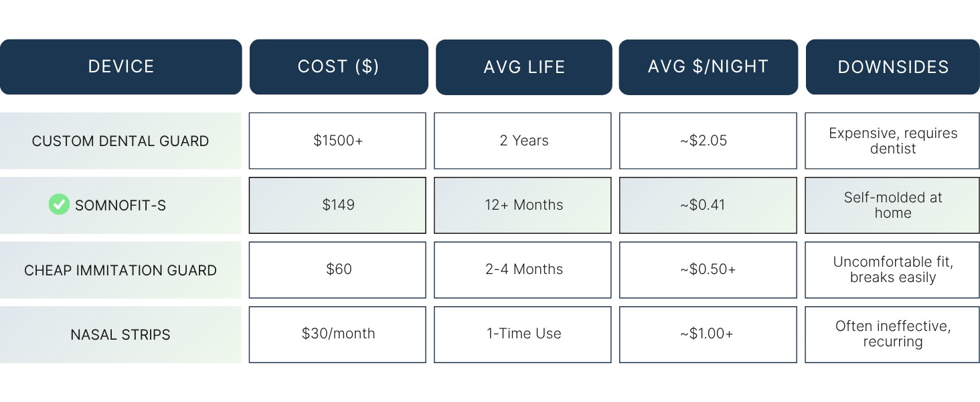Screen dimensions: 980x402
Task: Select the Often ineffective, recurring cell
Action: pyautogui.click(x=892, y=334)
